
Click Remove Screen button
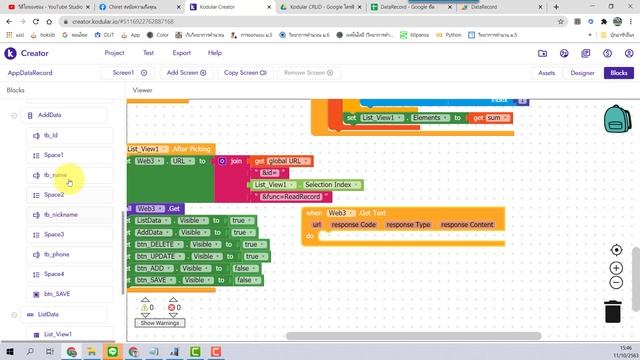coord(309,73)
